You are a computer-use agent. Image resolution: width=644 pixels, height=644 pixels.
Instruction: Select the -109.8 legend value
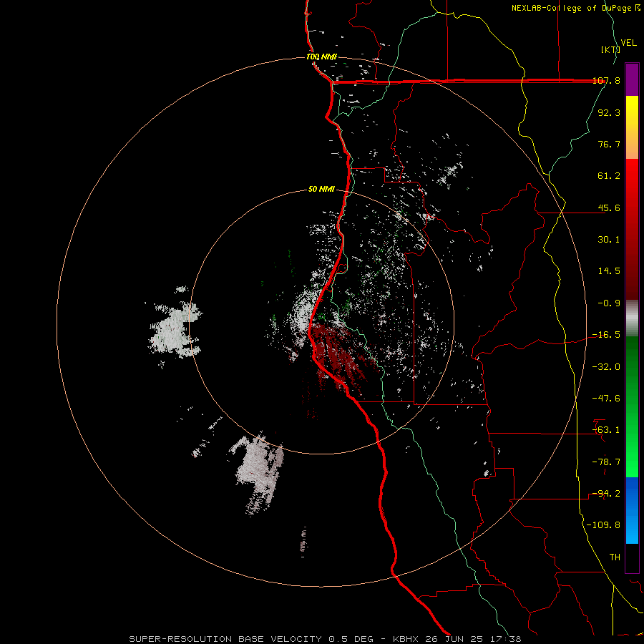[x=603, y=525]
